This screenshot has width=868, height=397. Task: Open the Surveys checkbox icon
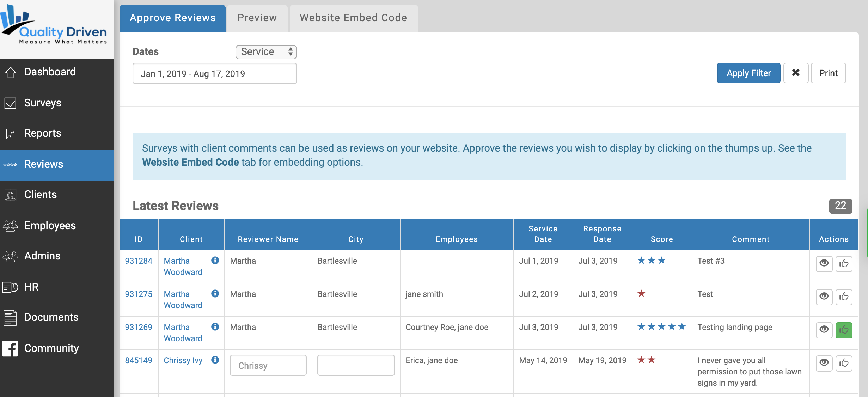click(x=11, y=103)
